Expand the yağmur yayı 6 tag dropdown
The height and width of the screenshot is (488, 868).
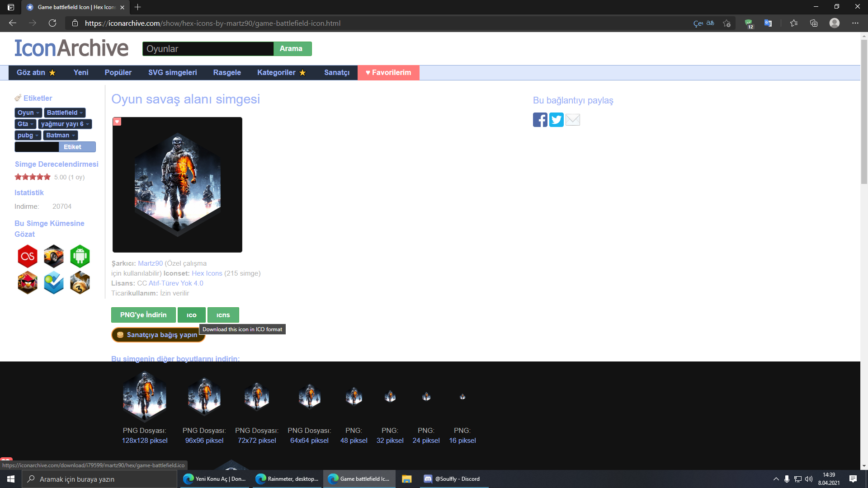pyautogui.click(x=88, y=124)
